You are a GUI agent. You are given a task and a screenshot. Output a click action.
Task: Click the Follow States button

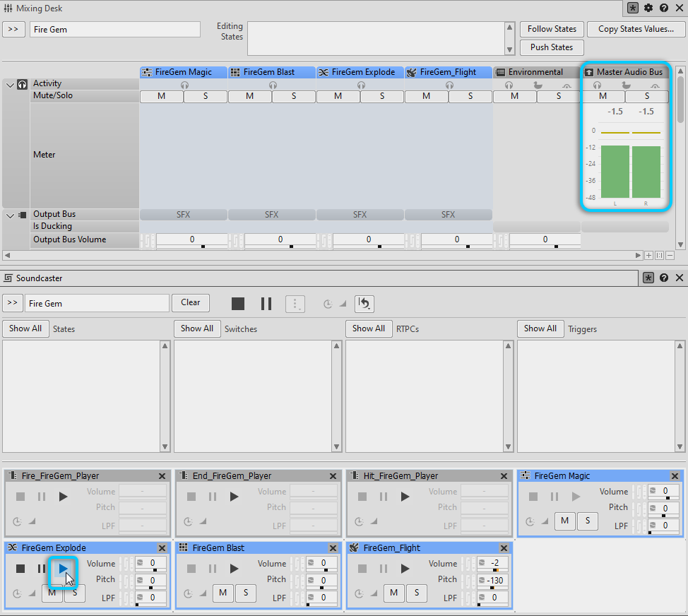(552, 29)
